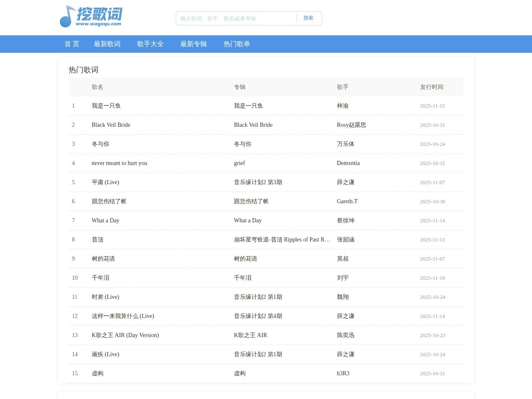Image resolution: width=532 pixels, height=399 pixels.
Task: Click the lyrics search input field
Action: pos(237,18)
